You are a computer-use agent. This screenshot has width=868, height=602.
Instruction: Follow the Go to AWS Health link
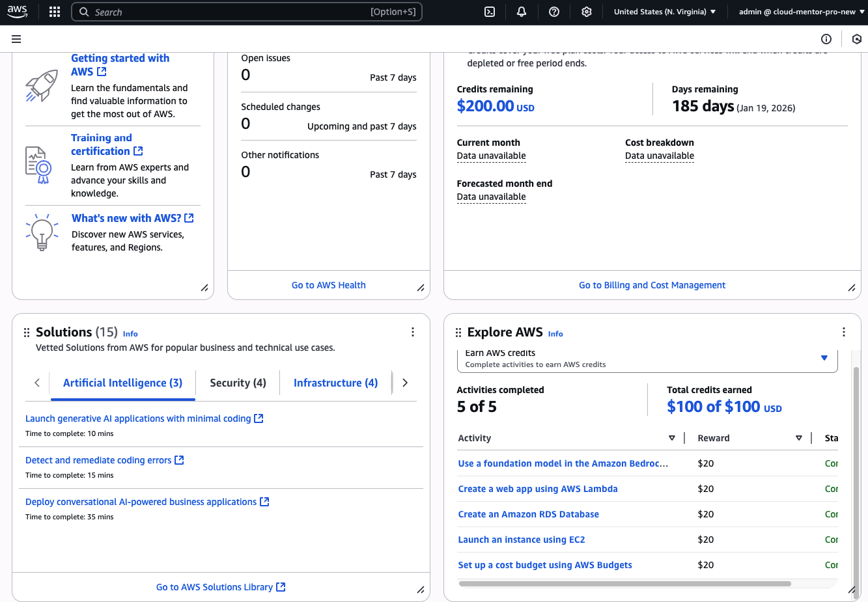pos(328,285)
